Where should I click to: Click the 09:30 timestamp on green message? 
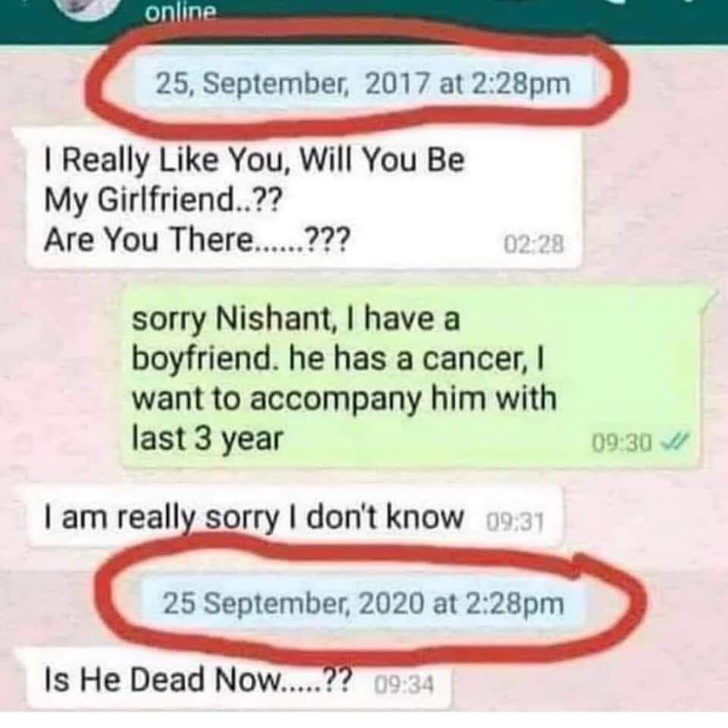pos(622,443)
